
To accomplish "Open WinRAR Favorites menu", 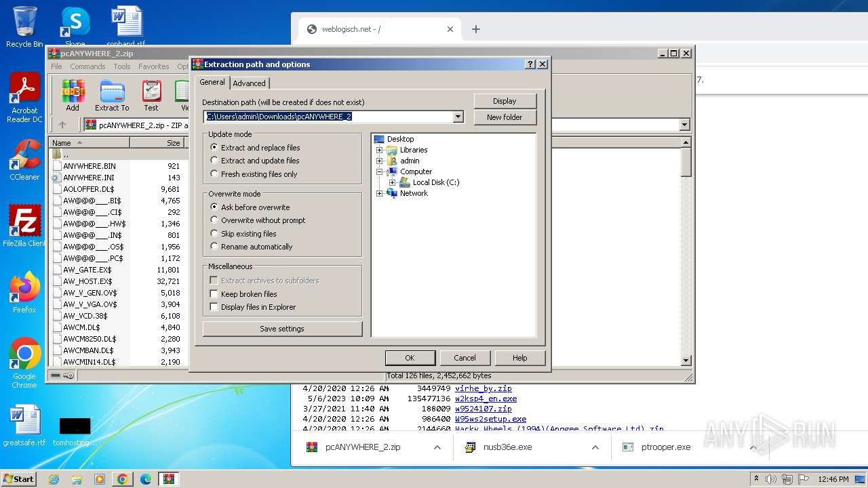I will [x=154, y=66].
